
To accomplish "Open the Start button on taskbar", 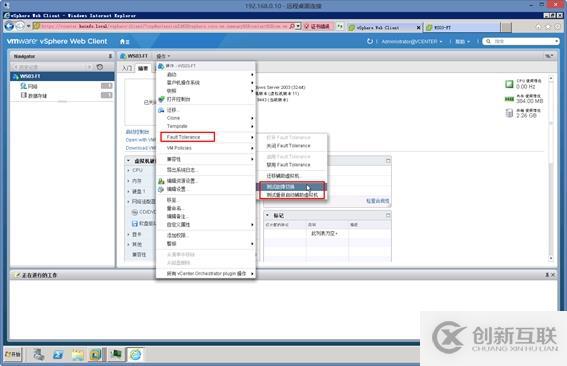I will [x=13, y=355].
